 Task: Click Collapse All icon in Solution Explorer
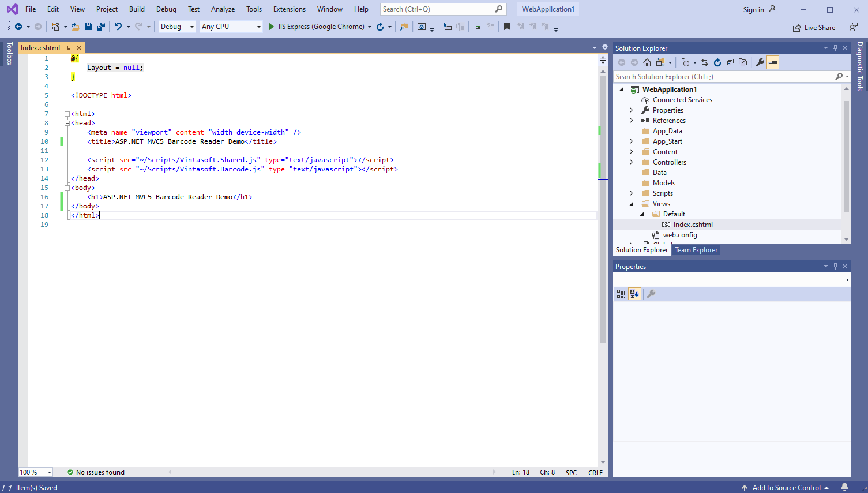click(x=730, y=62)
